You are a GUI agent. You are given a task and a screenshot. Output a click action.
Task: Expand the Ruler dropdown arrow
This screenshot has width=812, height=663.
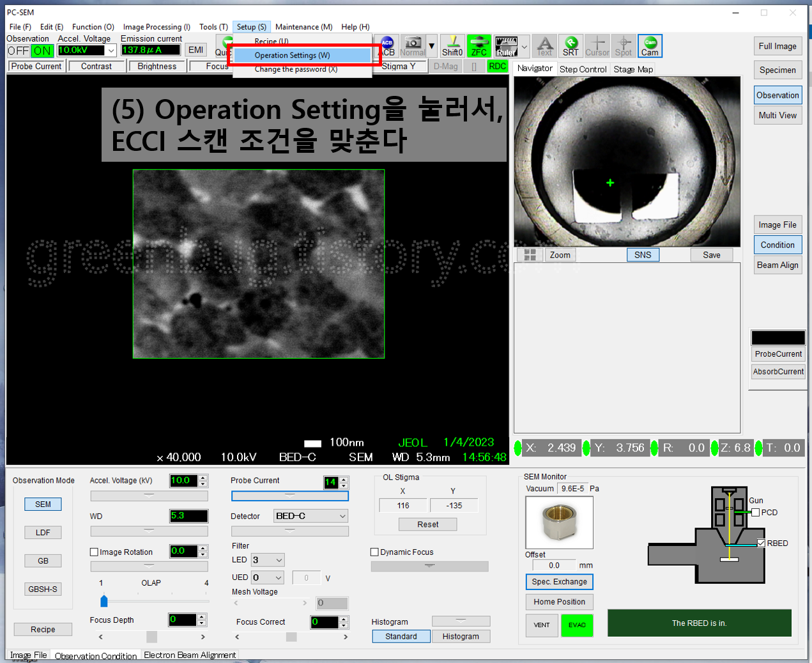(525, 46)
